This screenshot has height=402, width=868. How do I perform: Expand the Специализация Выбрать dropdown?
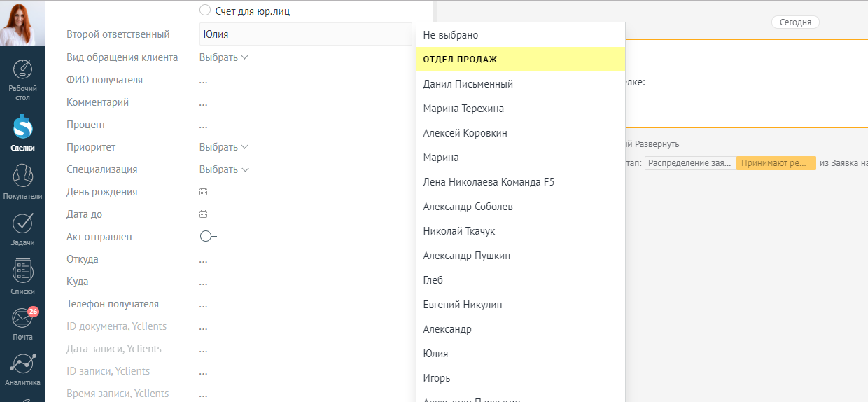(223, 169)
